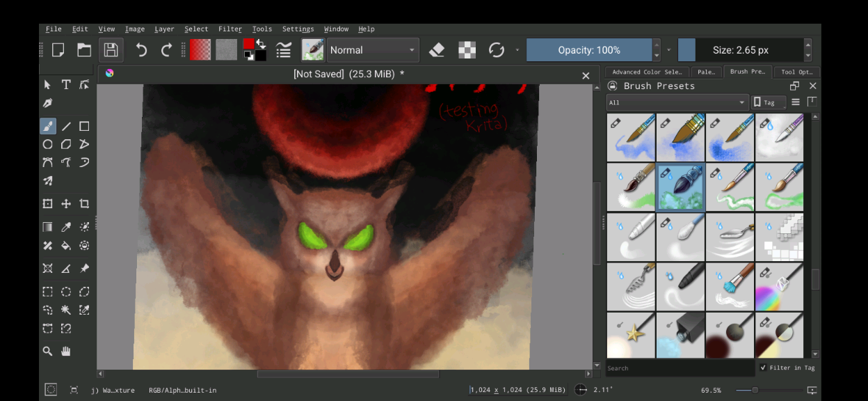Select the Zoom magnifier tool
Viewport: 868px width, 401px height.
pos(48,352)
